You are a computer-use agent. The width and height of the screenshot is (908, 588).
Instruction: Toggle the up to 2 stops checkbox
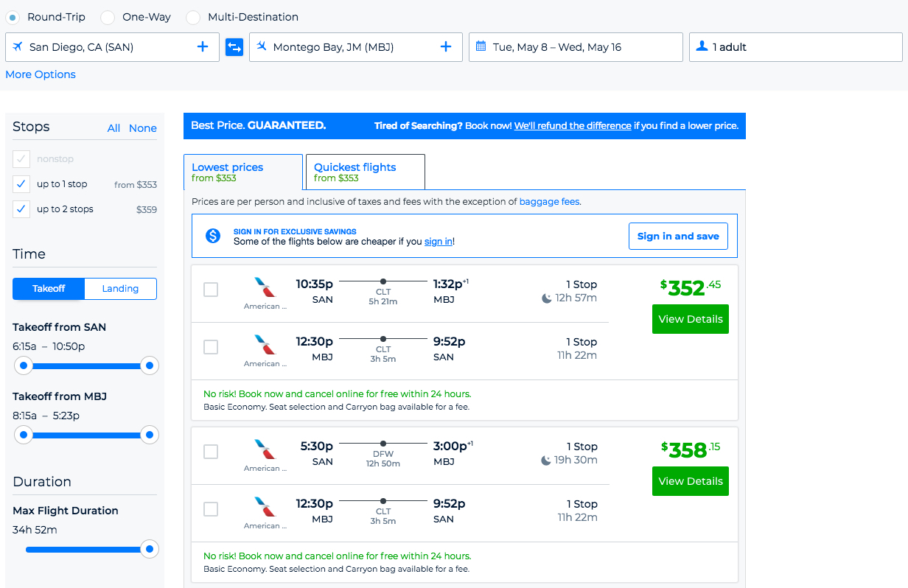click(22, 209)
